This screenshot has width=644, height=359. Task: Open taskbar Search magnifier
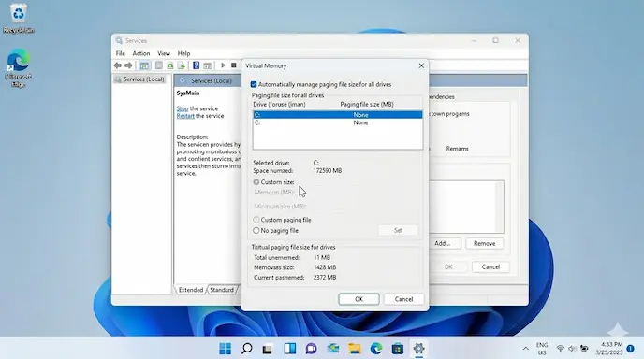pyautogui.click(x=246, y=349)
